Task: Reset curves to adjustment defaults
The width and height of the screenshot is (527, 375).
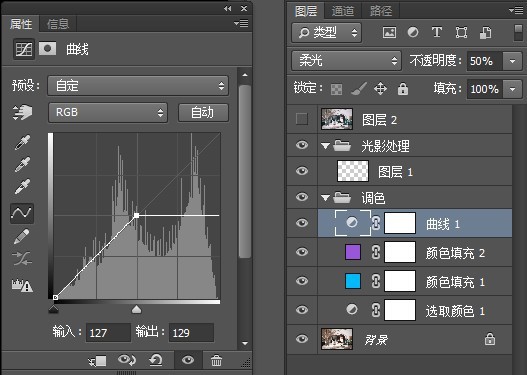Action: (156, 361)
